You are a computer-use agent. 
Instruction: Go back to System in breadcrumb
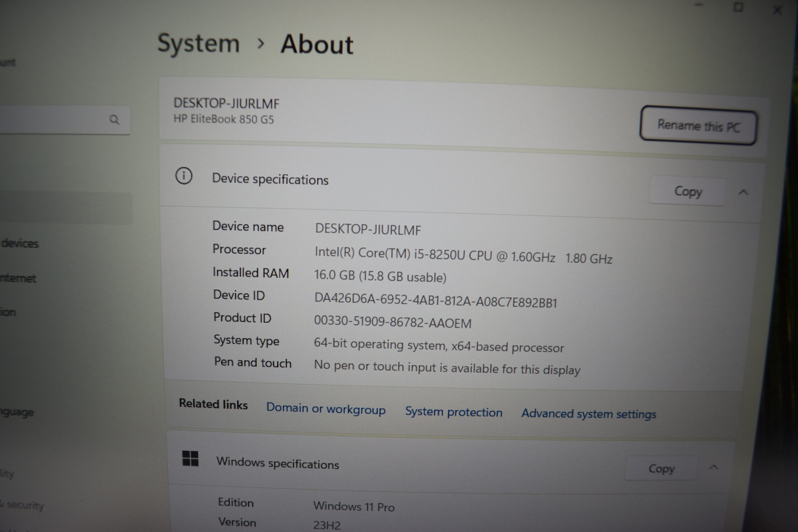[x=199, y=43]
